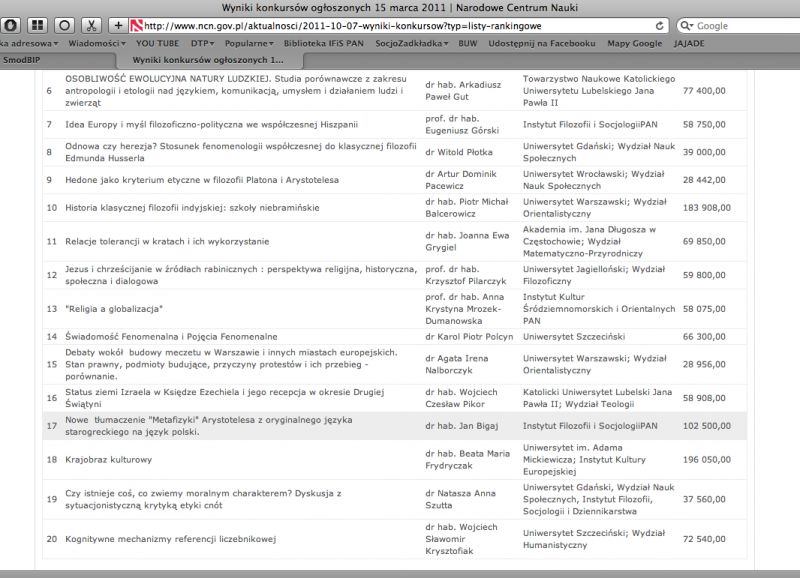Click amount '66 300,00'

[x=704, y=337]
